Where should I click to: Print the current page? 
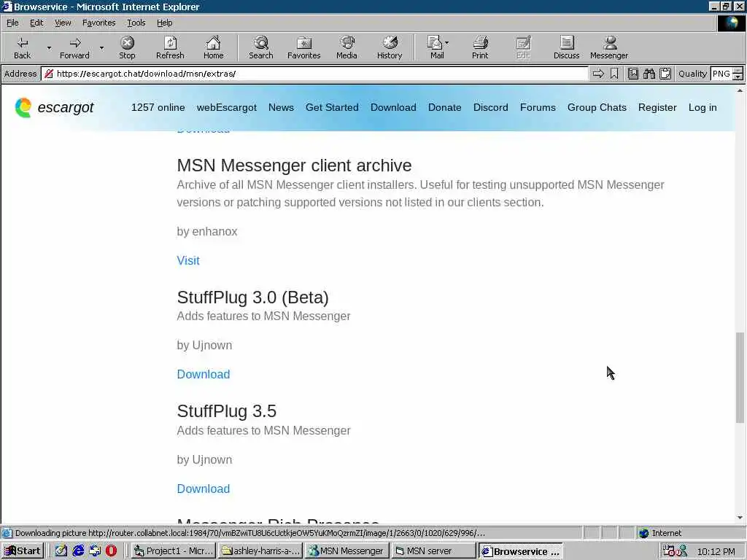point(480,47)
